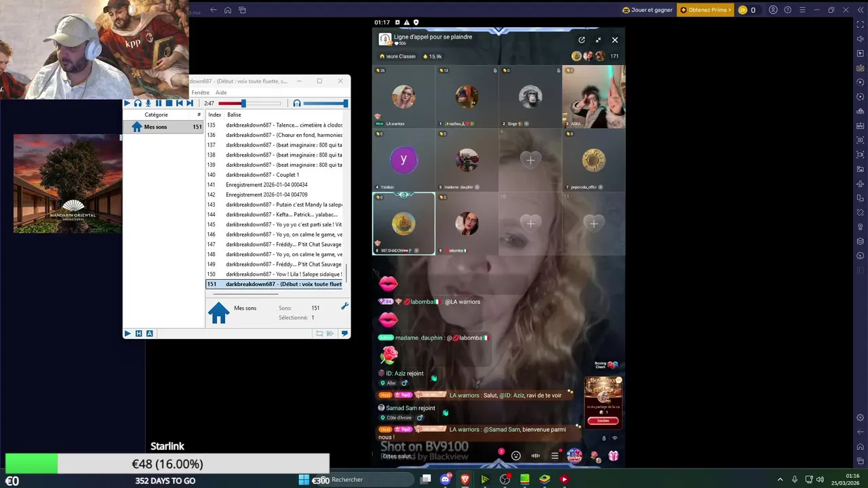Sort by the Index column header

(214, 115)
